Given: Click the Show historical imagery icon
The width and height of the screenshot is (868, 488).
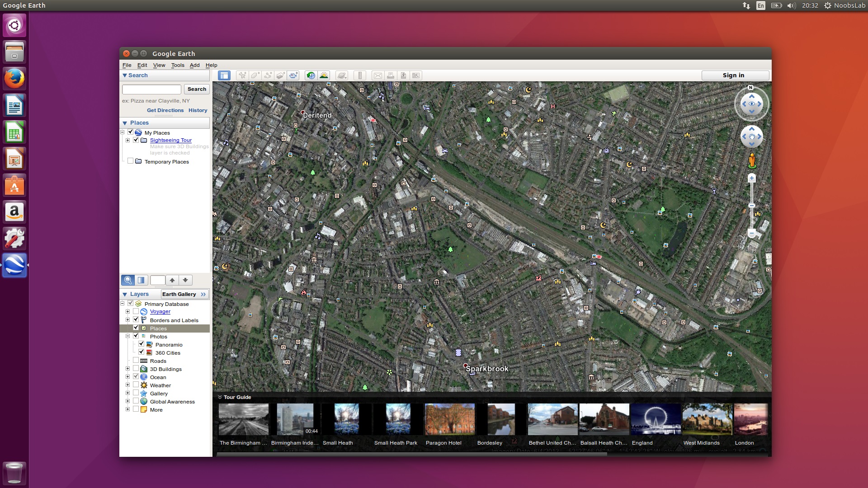Looking at the screenshot, I should pos(311,75).
